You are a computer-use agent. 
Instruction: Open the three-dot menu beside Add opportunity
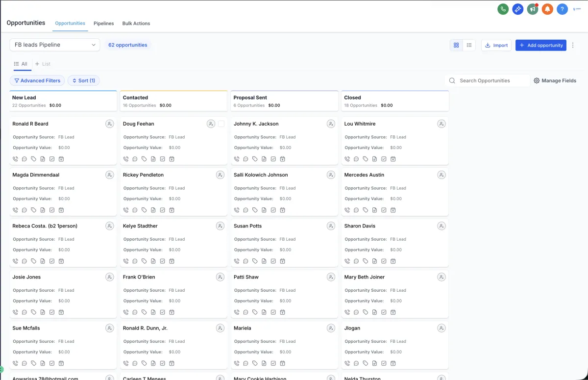coord(573,45)
